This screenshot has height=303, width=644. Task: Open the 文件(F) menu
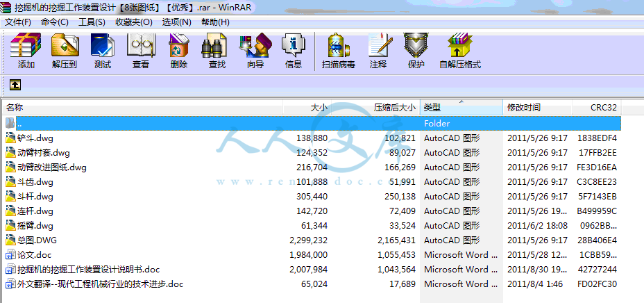tap(17, 22)
